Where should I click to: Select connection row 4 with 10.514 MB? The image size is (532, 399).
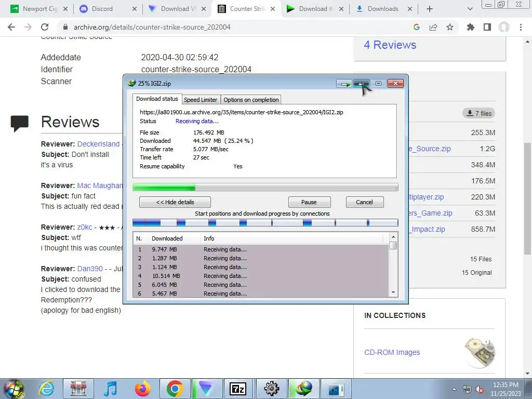(x=261, y=276)
